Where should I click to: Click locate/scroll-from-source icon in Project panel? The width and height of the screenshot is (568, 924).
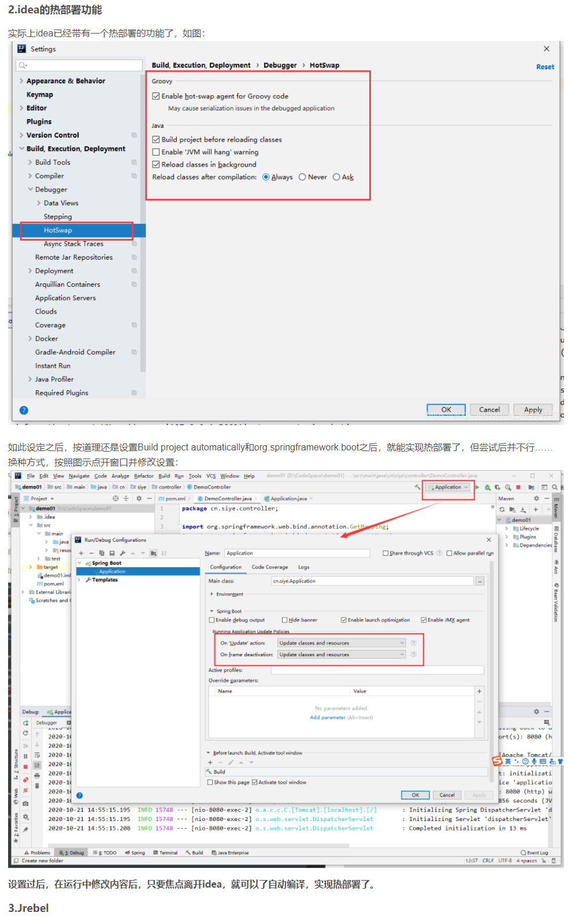[x=116, y=498]
